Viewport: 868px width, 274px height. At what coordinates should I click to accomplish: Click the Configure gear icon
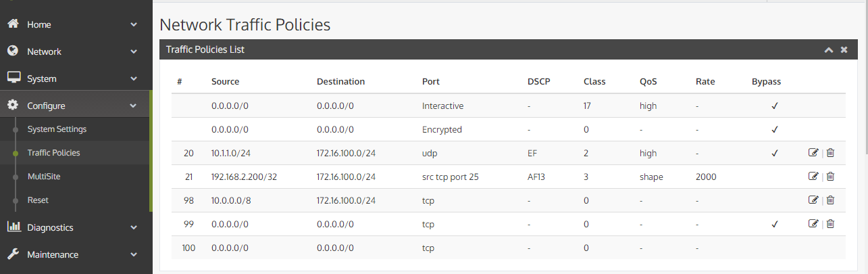[13, 106]
